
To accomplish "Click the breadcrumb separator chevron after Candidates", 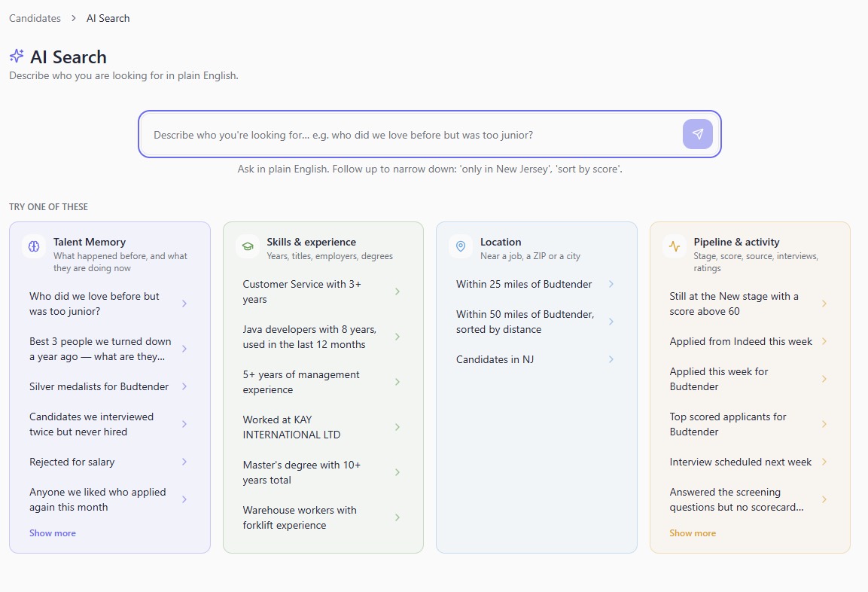I will point(74,18).
